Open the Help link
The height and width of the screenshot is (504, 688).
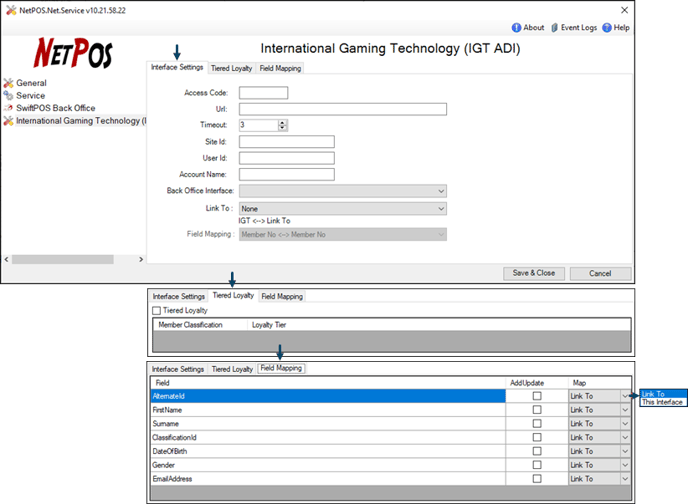coord(621,28)
